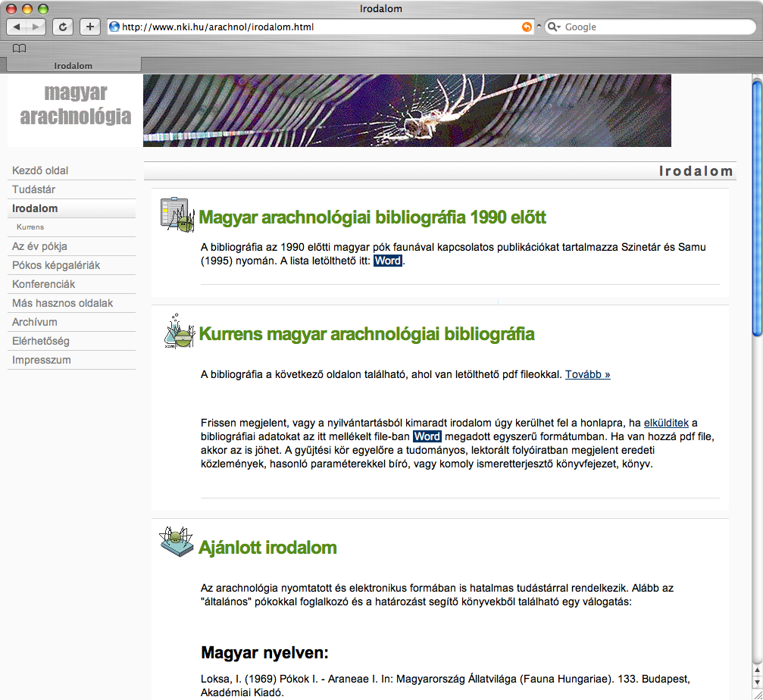Open Kezdő oldal in sidebar menu

(x=40, y=170)
